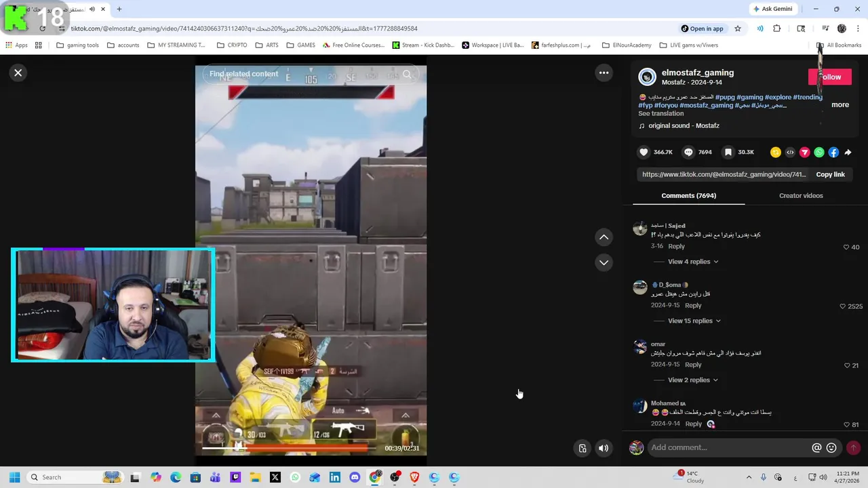Expand description with 'more'
868x488 pixels.
coord(840,104)
